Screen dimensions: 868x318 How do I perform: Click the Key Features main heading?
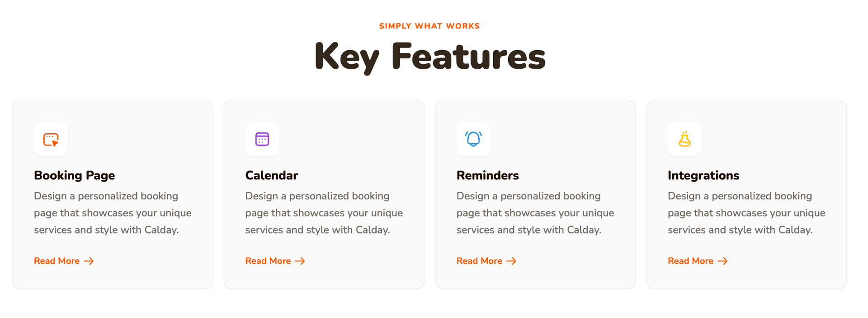point(430,56)
